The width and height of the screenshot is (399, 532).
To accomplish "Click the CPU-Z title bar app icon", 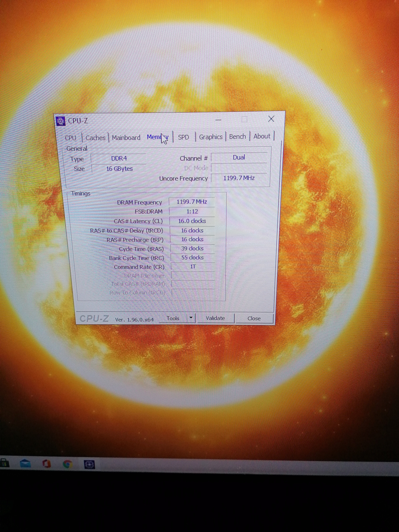I will (x=61, y=121).
